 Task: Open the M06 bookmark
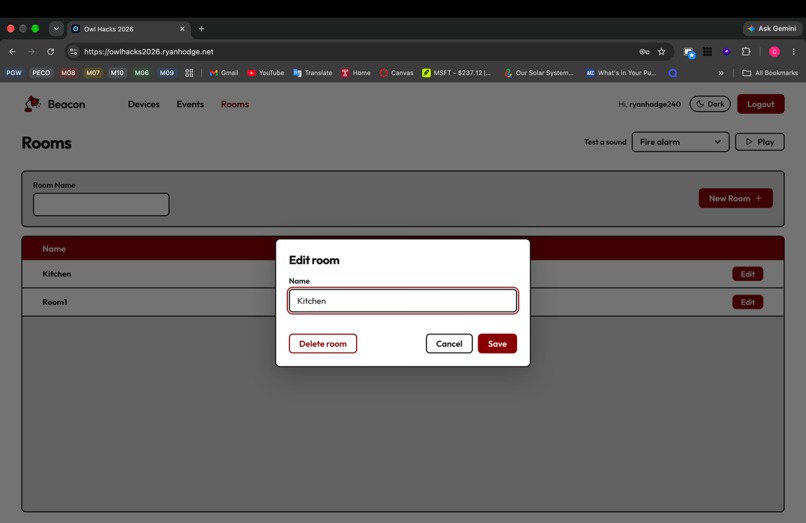tap(141, 73)
